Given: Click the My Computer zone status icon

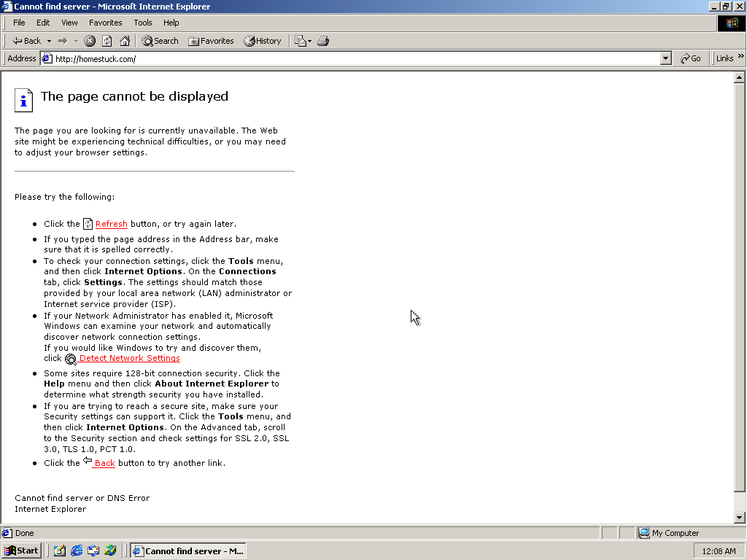Looking at the screenshot, I should click(x=643, y=533).
